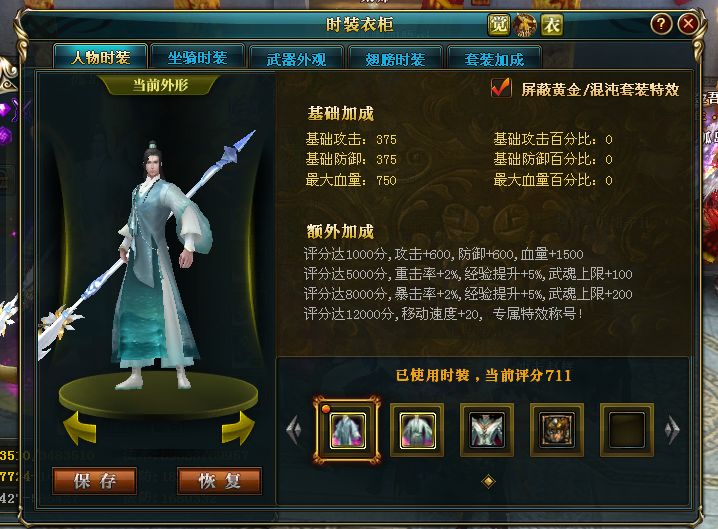
Task: Click the diamond page indicator below slots
Action: [x=489, y=481]
